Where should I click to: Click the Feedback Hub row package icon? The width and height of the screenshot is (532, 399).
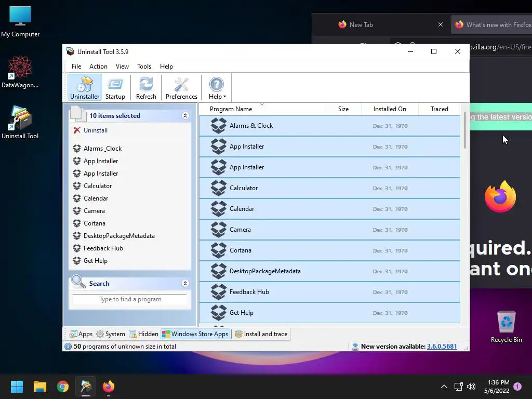(x=219, y=292)
